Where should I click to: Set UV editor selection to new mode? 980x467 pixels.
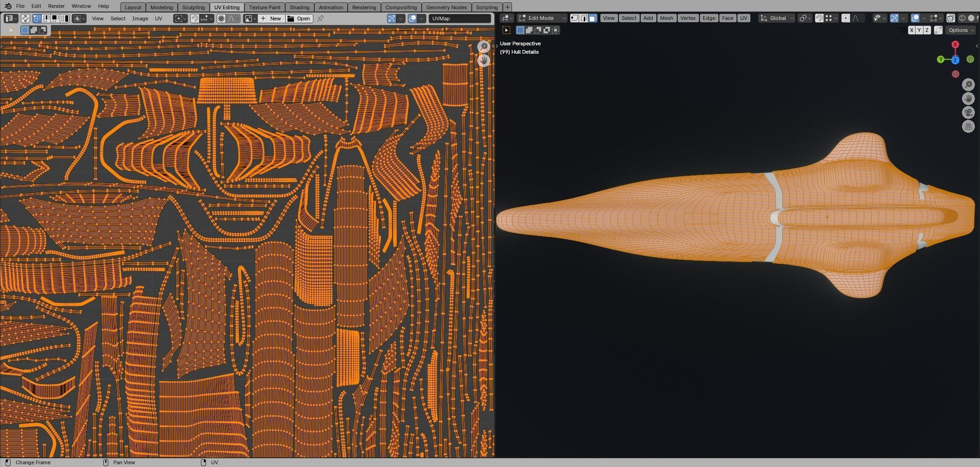tap(25, 30)
